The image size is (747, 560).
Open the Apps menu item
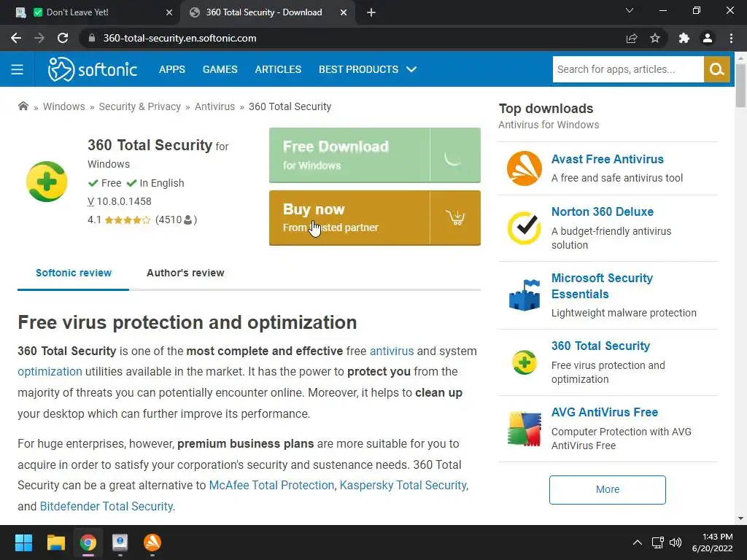[x=172, y=69]
